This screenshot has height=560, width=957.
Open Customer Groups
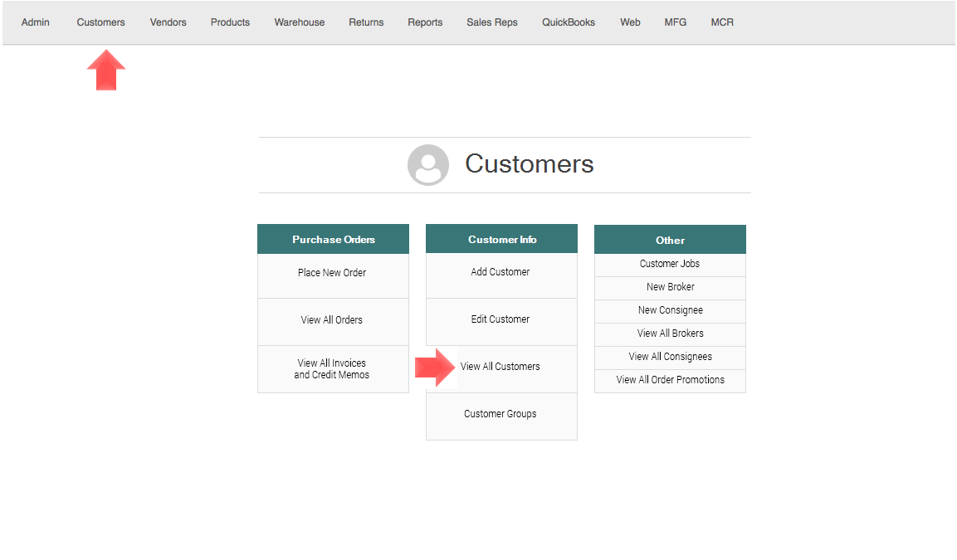tap(500, 414)
